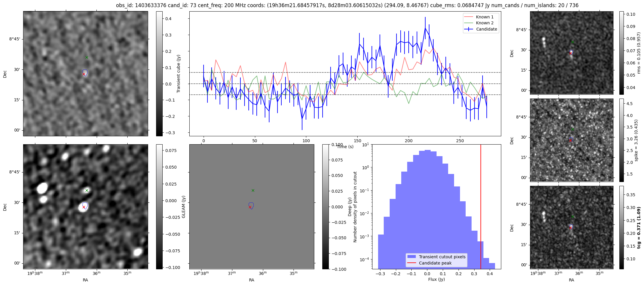Viewport: 644px width, 285px height.
Task: Click the Candidate legend entry in the light curve
Action: click(480, 29)
